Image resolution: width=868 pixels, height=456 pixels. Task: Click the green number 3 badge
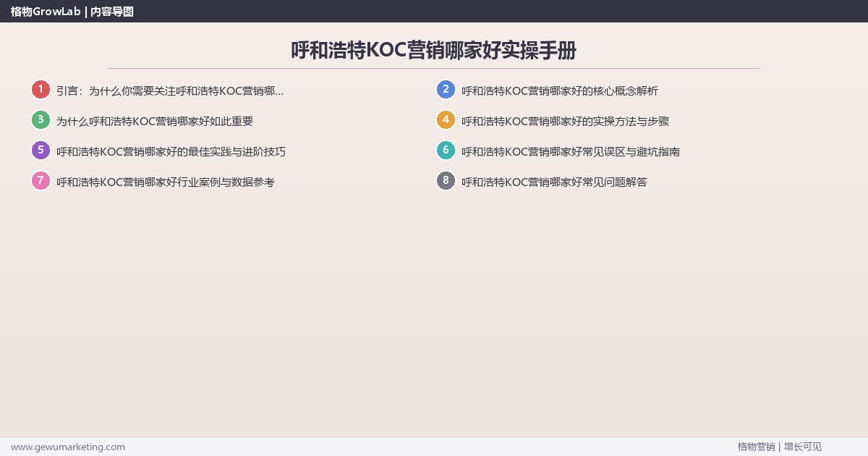click(x=41, y=120)
